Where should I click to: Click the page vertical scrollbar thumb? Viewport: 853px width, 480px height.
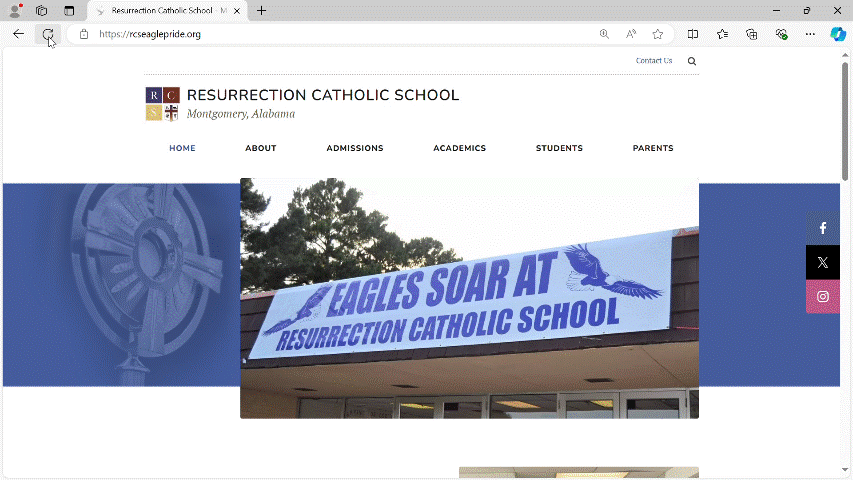[x=845, y=121]
